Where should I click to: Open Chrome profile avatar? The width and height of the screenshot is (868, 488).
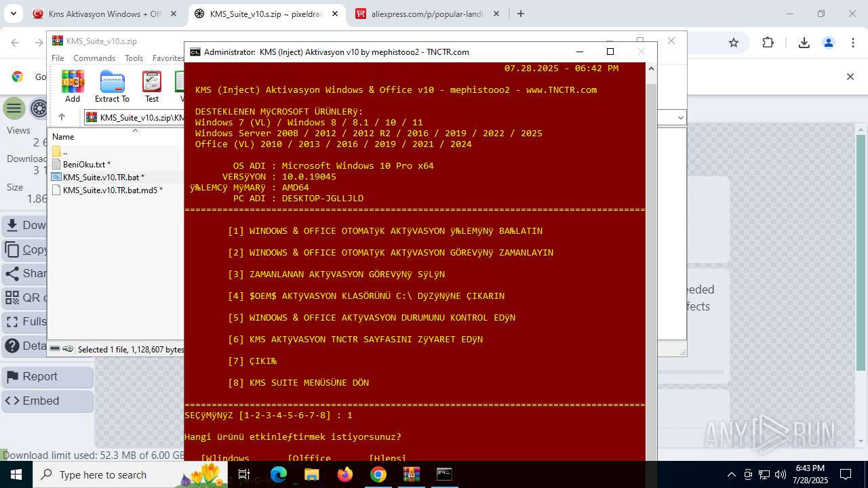click(x=828, y=43)
